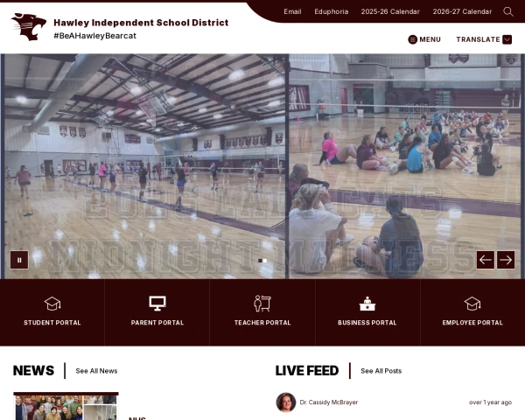
Task: Select the second slide indicator dot
Action: click(x=265, y=261)
